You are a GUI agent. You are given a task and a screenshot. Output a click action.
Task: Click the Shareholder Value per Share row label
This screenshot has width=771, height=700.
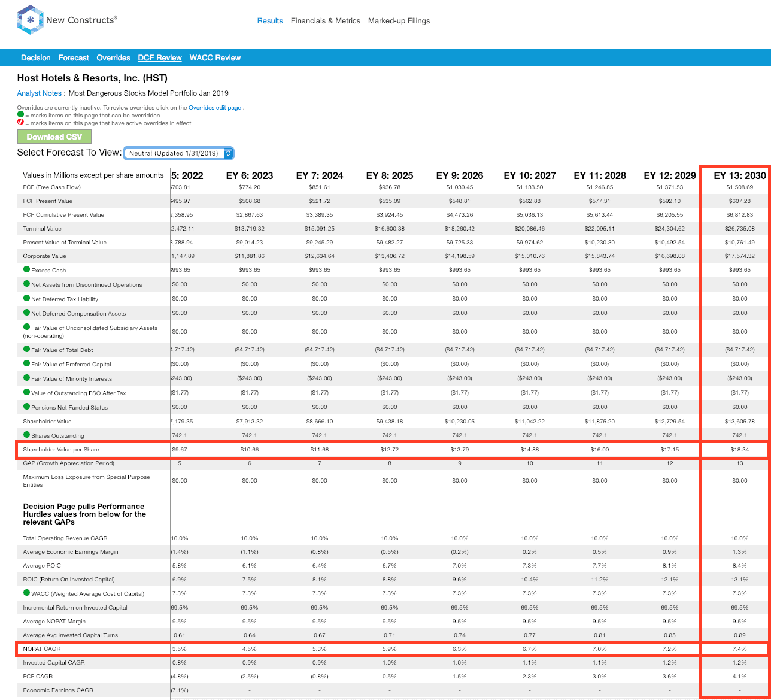coord(61,449)
